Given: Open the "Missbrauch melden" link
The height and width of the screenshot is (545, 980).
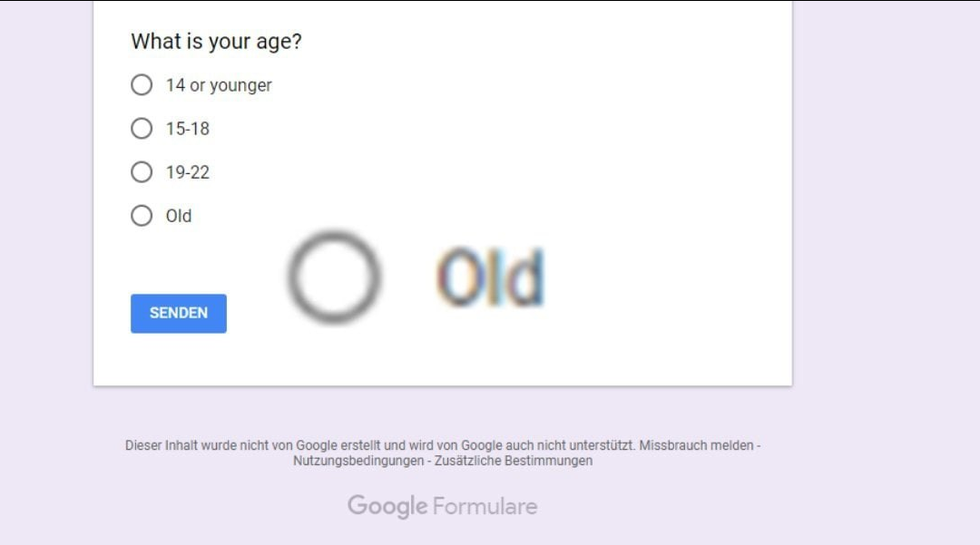Looking at the screenshot, I should tap(696, 446).
